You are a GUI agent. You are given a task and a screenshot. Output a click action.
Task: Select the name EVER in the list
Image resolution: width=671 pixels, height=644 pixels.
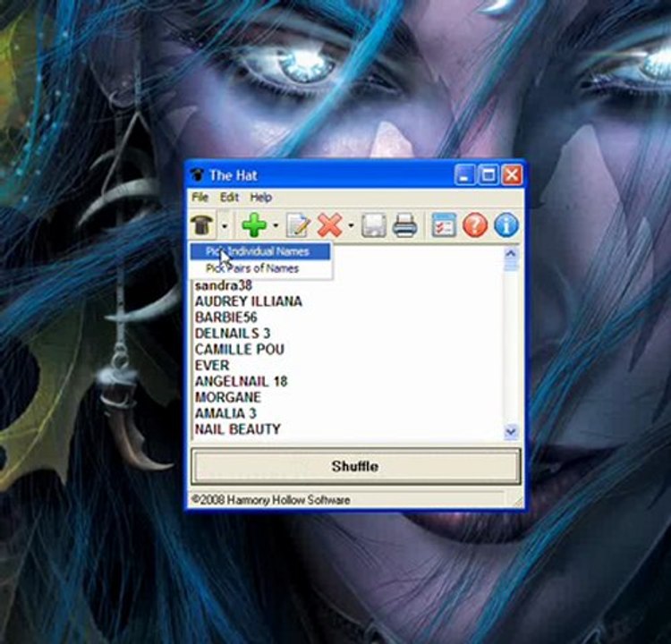point(212,366)
